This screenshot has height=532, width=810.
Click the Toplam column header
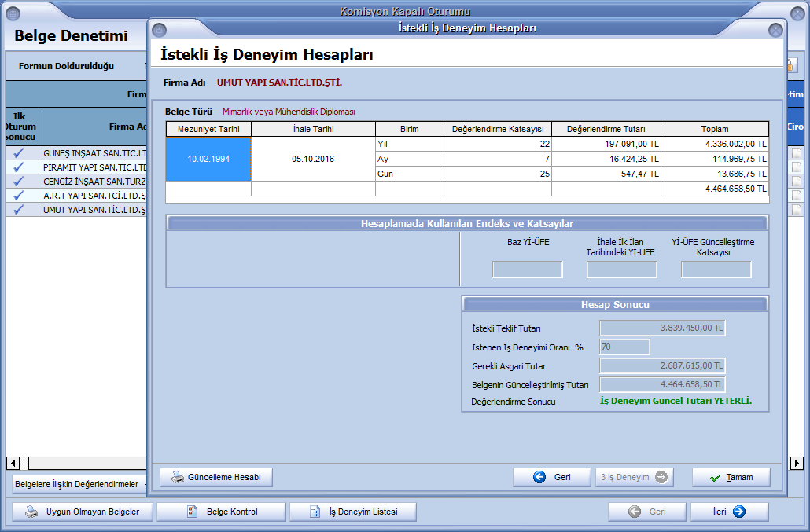(715, 129)
